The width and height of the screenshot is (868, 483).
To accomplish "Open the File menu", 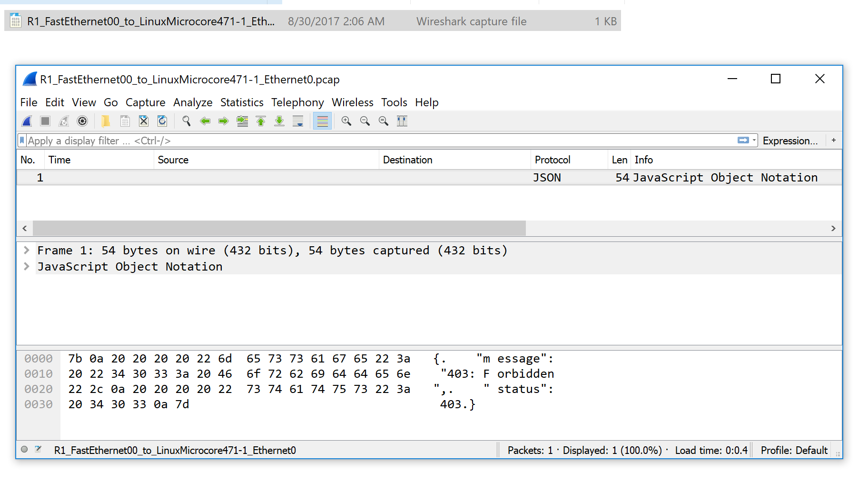I will (x=29, y=102).
